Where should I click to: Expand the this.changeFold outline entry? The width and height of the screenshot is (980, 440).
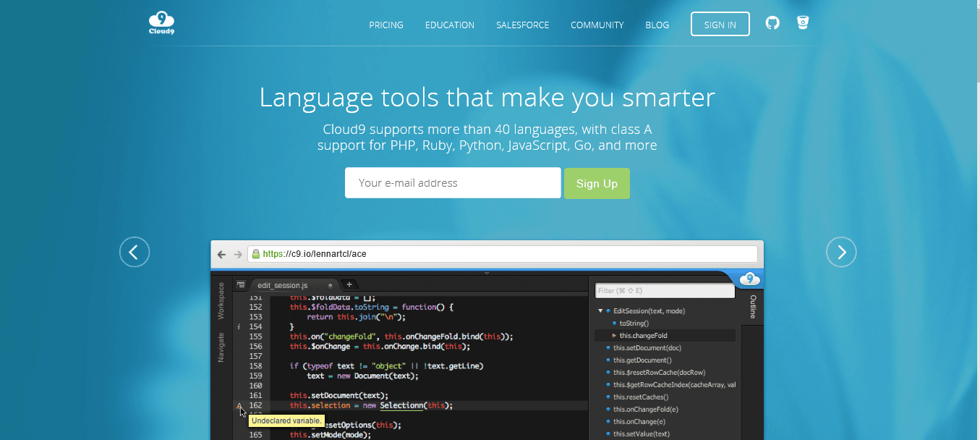[614, 336]
